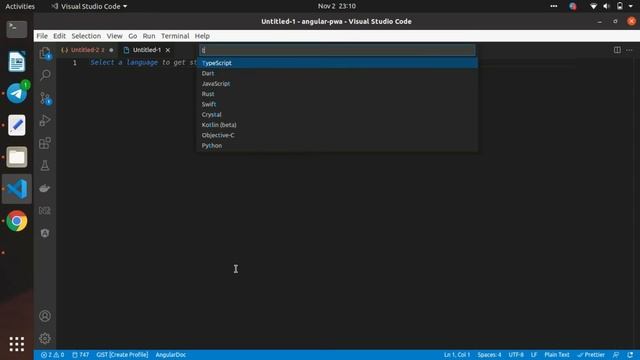The height and width of the screenshot is (360, 640).
Task: Change indentation via Spaces: 4
Action: 489,355
